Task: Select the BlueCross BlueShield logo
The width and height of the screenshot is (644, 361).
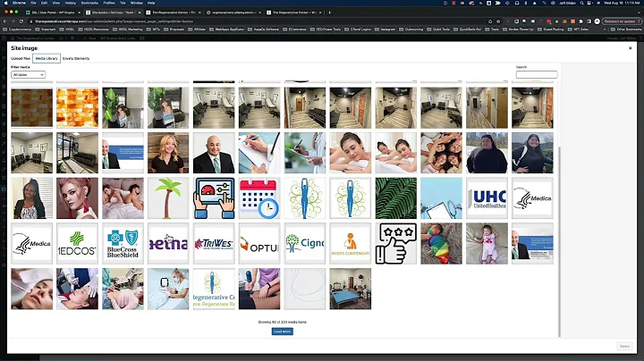Action: click(123, 244)
